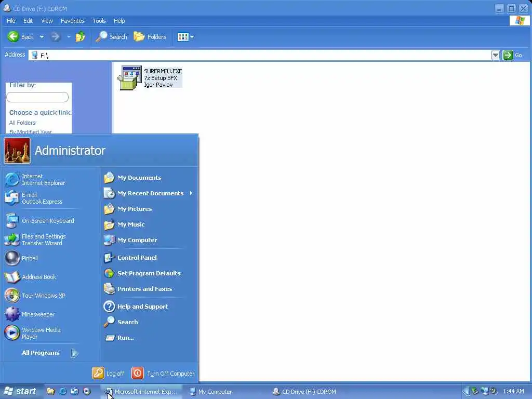
Task: Expand My Recent Documents submenu
Action: [148, 193]
